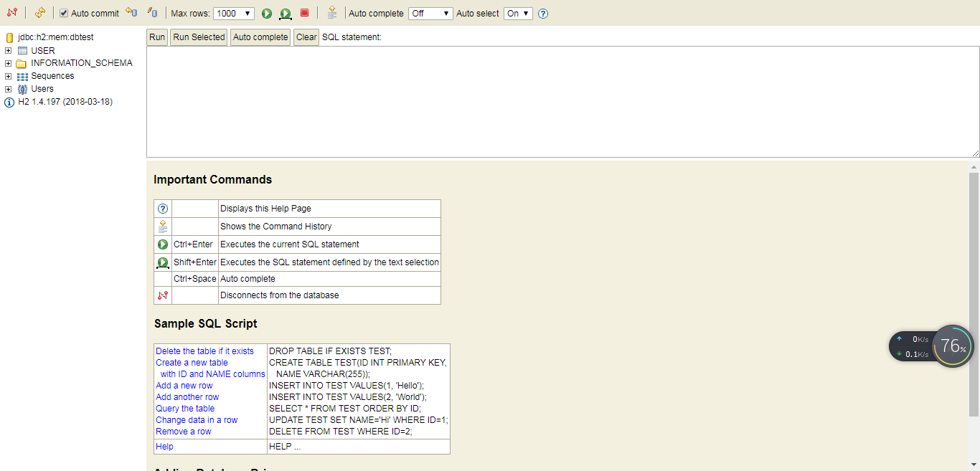Click 'Displays this Help Page' cell
Viewport: 980px width, 471px height.
329,209
